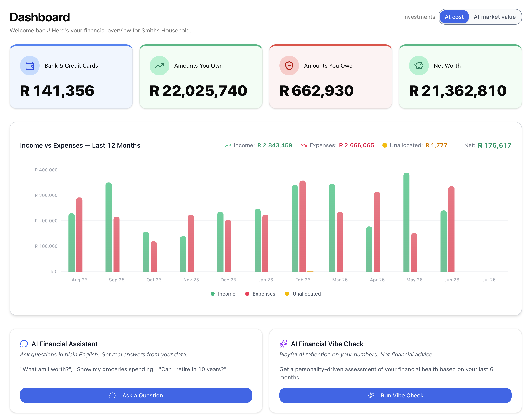Click the red expenses bar for Feb 26

[x=303, y=226]
